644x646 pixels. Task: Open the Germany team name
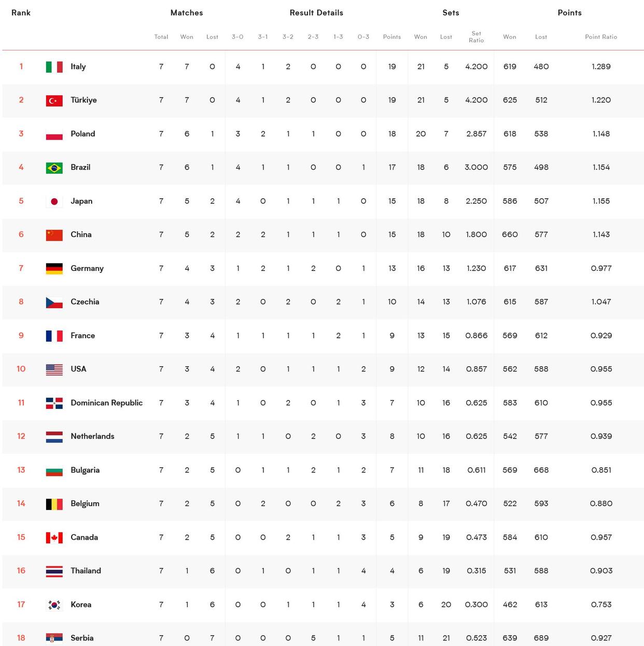point(87,268)
